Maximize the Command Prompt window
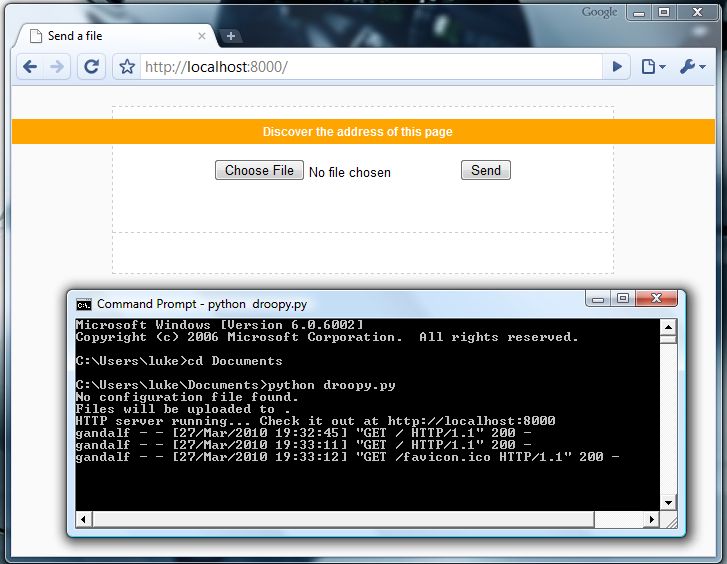 (623, 299)
